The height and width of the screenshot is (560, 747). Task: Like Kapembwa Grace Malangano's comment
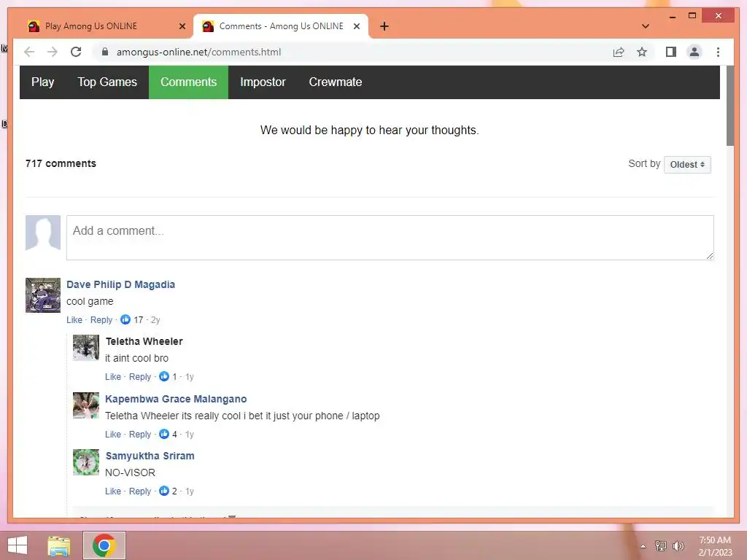pos(113,435)
